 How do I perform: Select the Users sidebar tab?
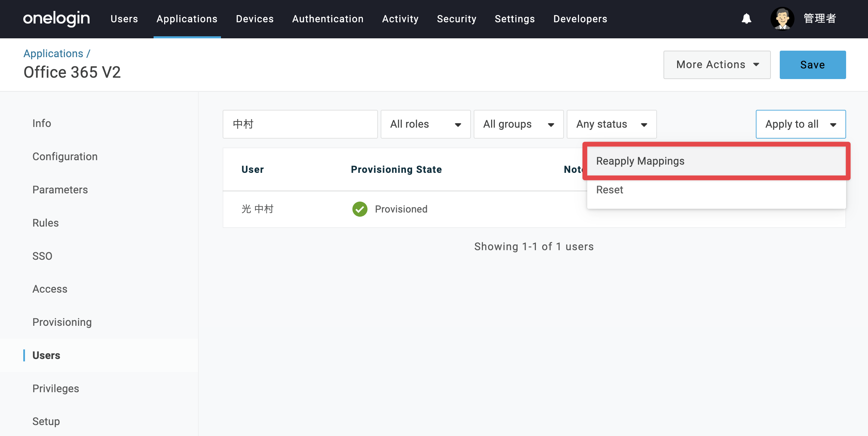[46, 355]
